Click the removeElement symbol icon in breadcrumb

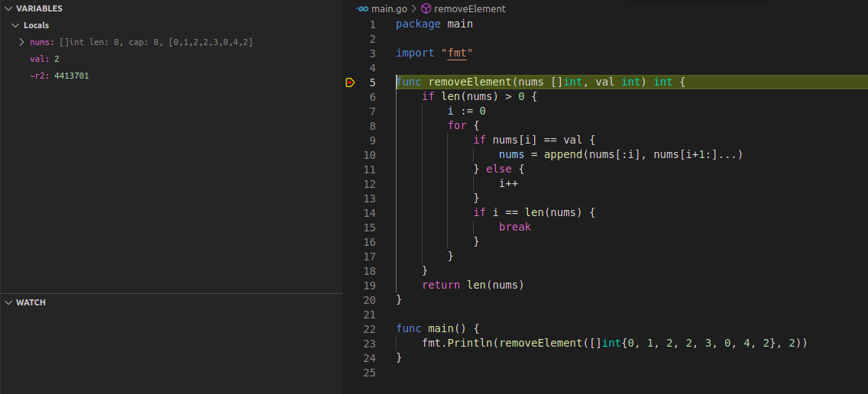point(426,9)
